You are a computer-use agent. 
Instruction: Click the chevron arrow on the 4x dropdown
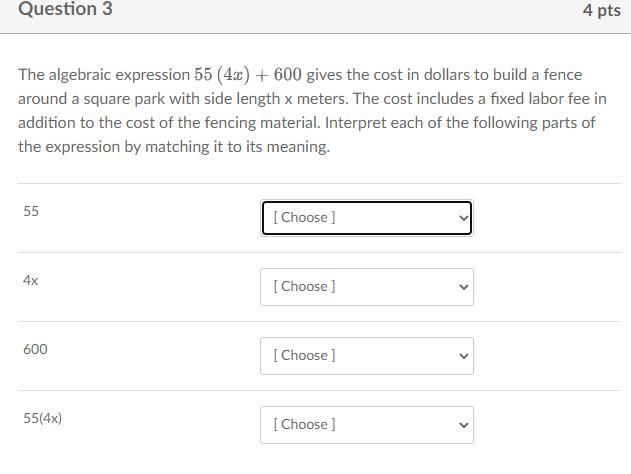pos(463,287)
